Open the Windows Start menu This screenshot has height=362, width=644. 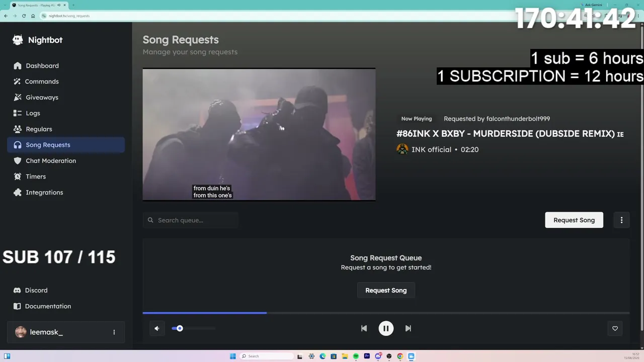[232, 356]
